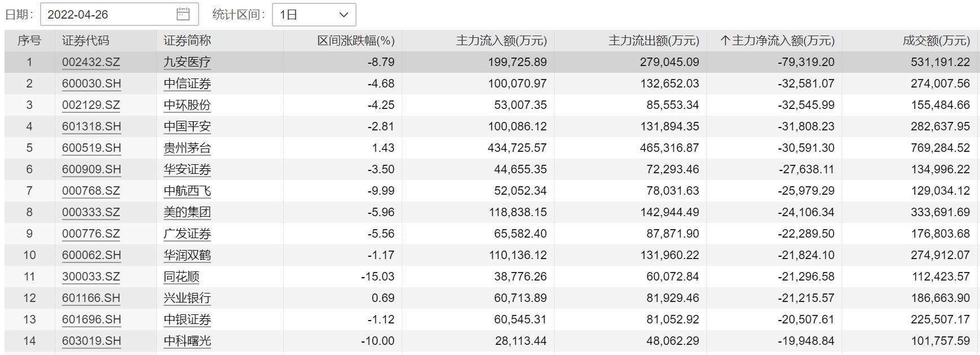
Task: Open the 中国平安 stock link
Action: (187, 126)
